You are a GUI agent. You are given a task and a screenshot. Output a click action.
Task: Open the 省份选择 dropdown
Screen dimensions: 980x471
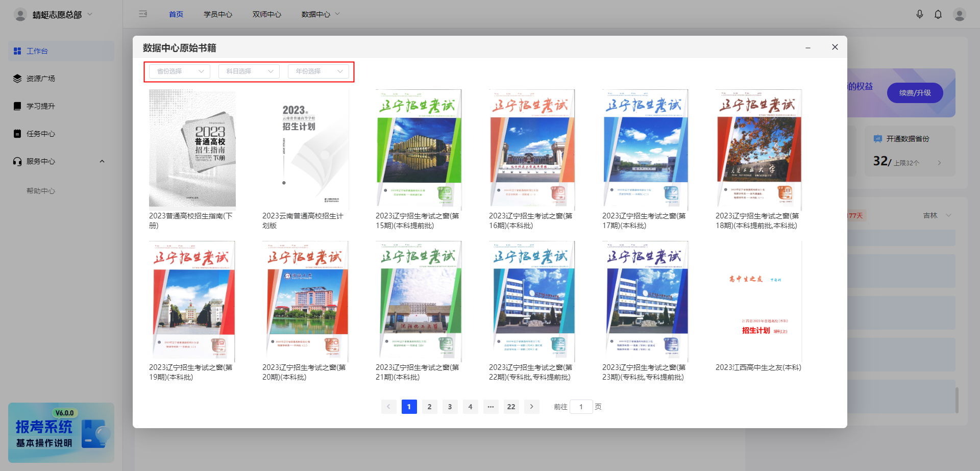coord(180,71)
